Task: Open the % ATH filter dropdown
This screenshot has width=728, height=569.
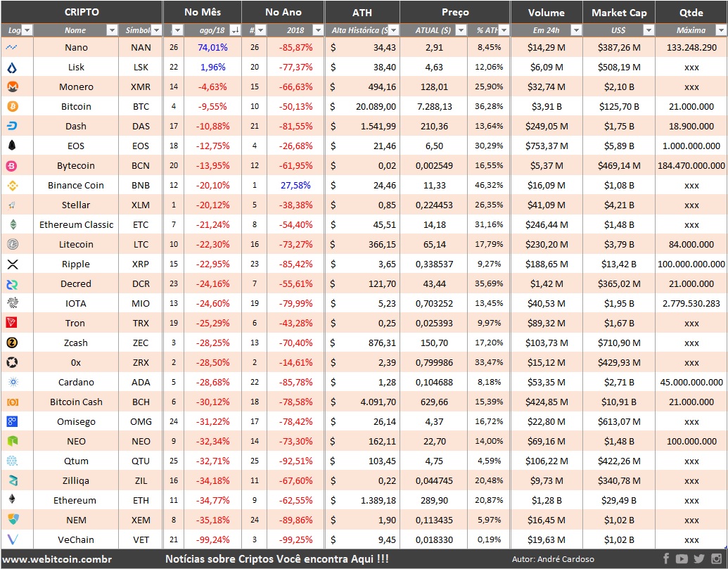Action: point(504,30)
